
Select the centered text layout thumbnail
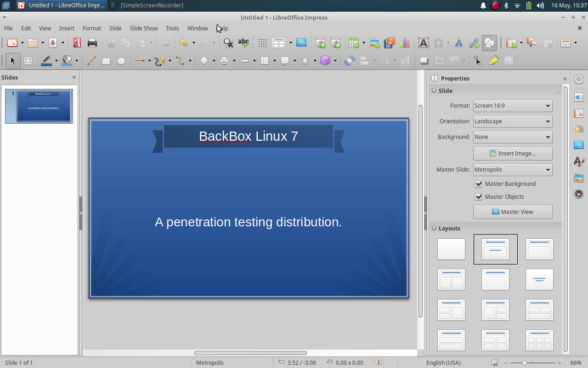coord(539,279)
